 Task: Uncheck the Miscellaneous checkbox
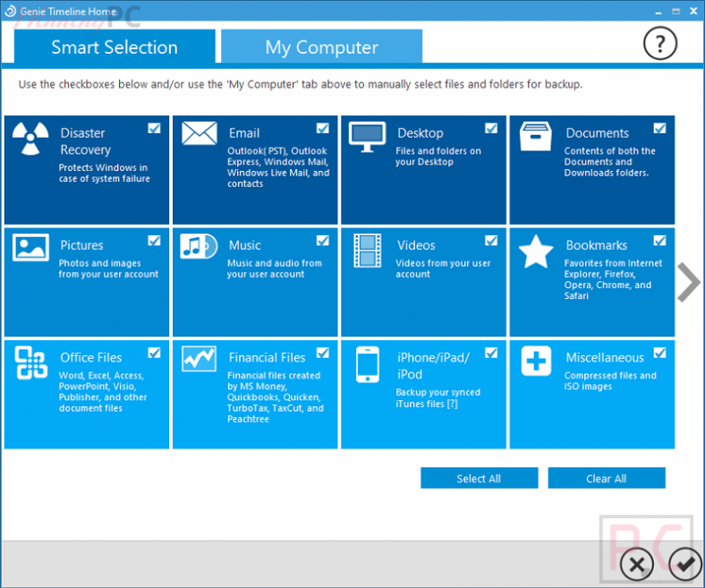pyautogui.click(x=659, y=353)
